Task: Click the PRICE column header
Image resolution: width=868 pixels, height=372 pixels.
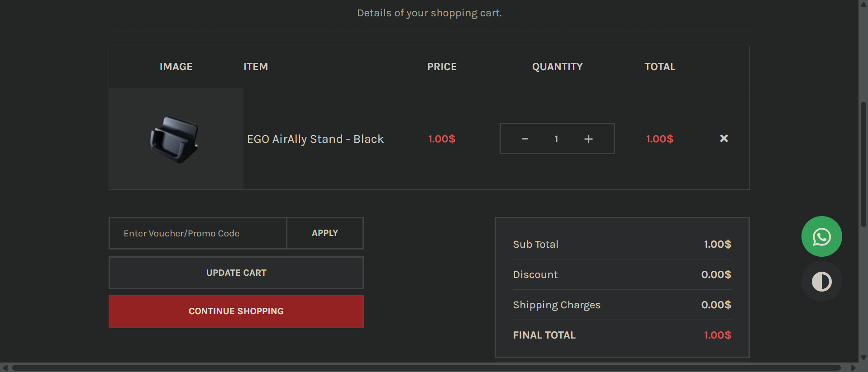Action: click(442, 67)
